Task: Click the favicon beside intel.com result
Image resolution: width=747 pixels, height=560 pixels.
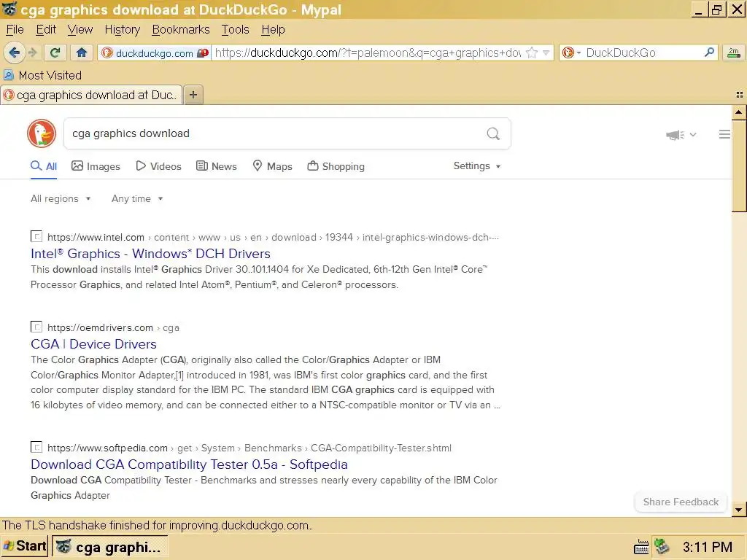Action: (x=36, y=236)
